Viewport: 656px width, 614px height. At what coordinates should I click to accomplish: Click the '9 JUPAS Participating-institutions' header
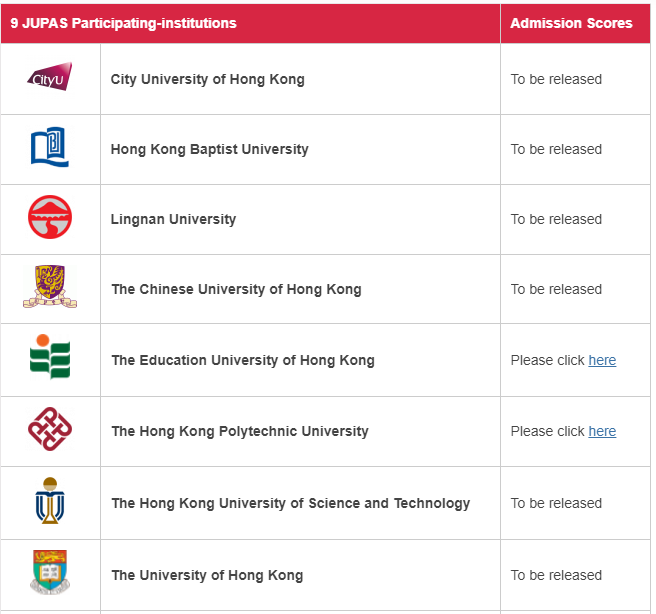[x=123, y=23]
